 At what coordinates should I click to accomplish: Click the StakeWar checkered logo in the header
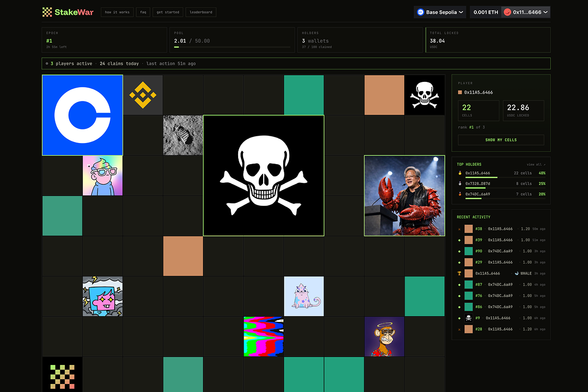[x=47, y=12]
